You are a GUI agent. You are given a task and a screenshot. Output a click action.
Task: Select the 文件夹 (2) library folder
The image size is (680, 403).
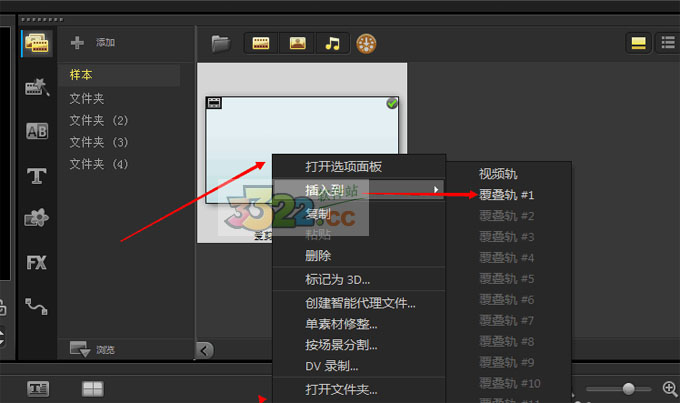99,120
